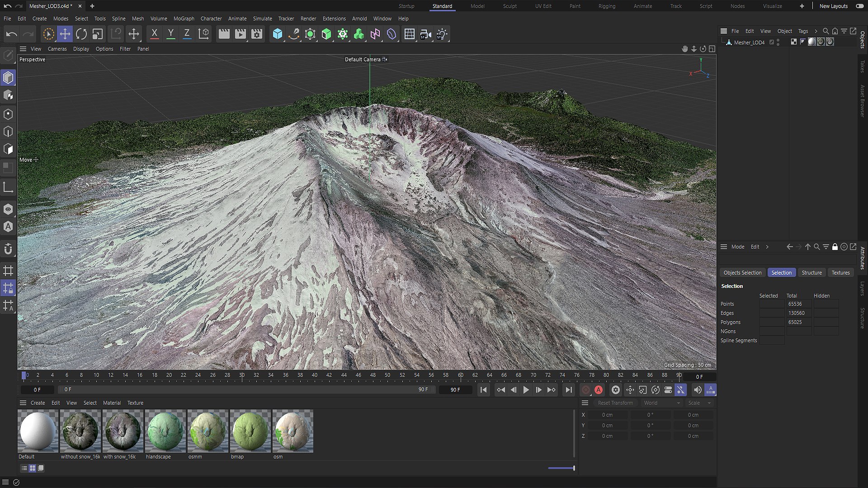
Task: Click frame 30 on the timeline ruler
Action: pos(242,375)
